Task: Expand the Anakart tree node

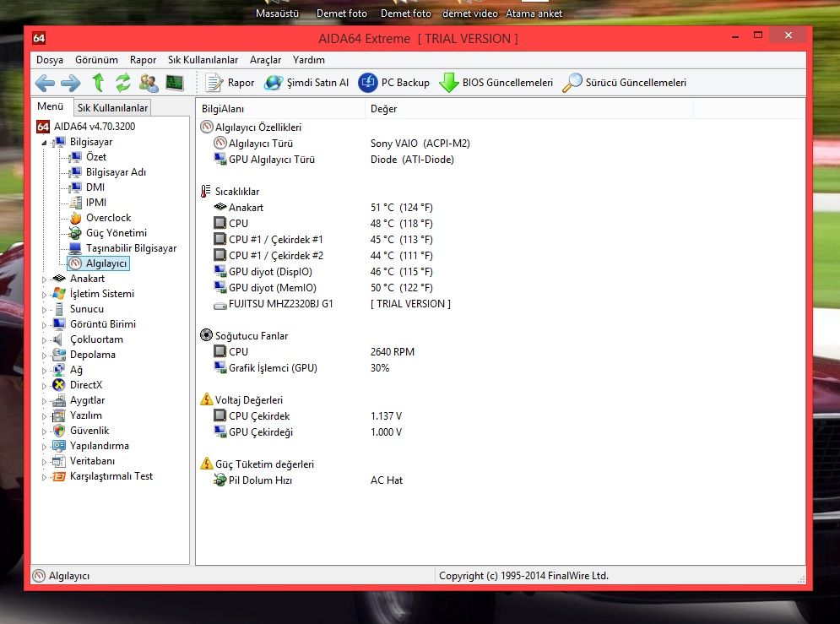Action: pos(45,279)
